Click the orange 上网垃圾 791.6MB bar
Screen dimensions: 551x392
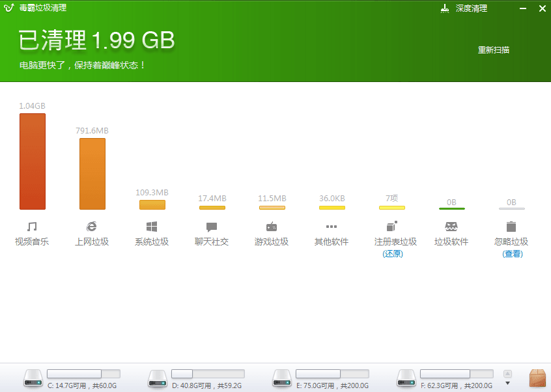point(92,174)
